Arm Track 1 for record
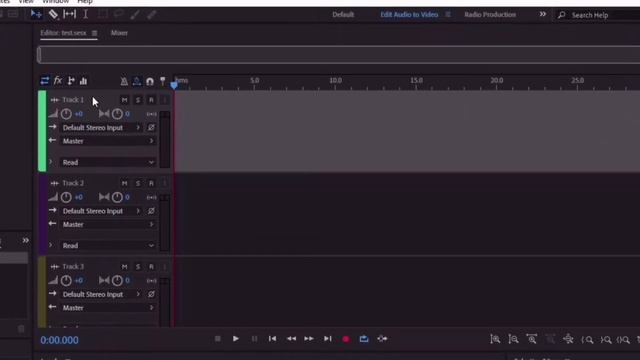This screenshot has height=360, width=640. coord(151,100)
